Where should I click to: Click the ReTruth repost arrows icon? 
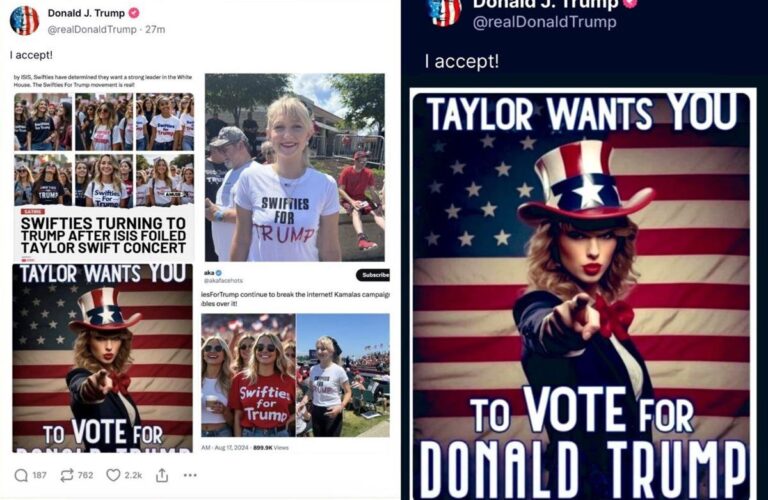click(67, 475)
